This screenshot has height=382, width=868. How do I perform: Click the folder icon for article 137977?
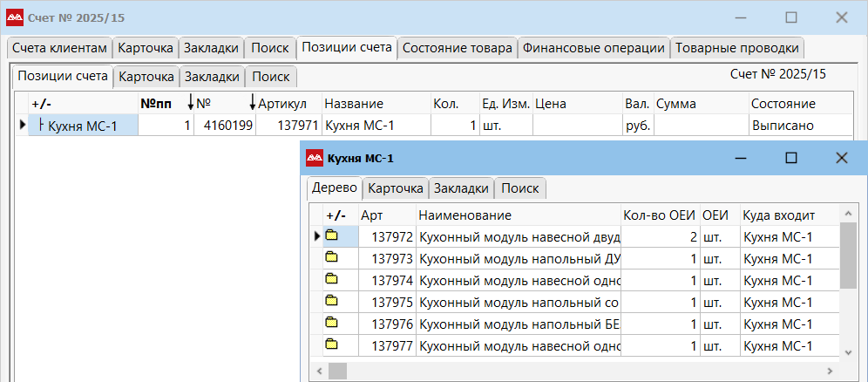coord(331,344)
